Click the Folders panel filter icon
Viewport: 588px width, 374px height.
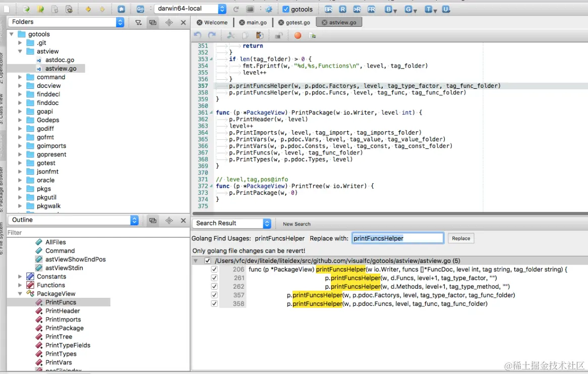138,23
